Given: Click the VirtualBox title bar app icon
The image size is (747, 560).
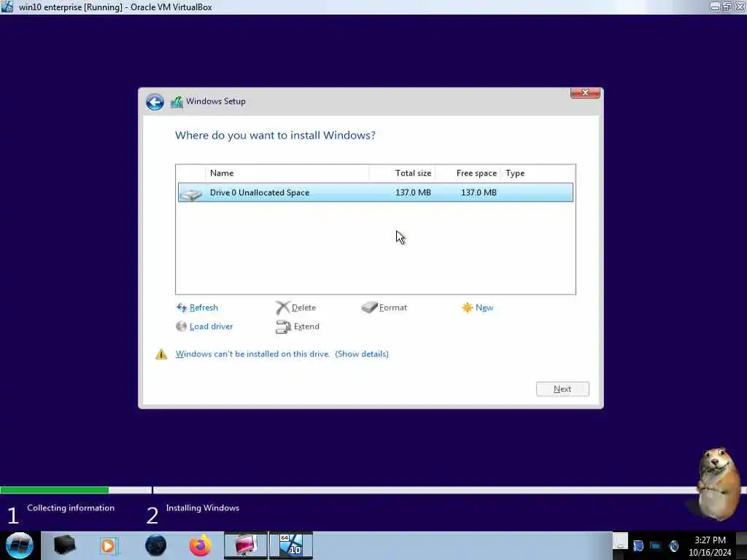Looking at the screenshot, I should pyautogui.click(x=7, y=7).
